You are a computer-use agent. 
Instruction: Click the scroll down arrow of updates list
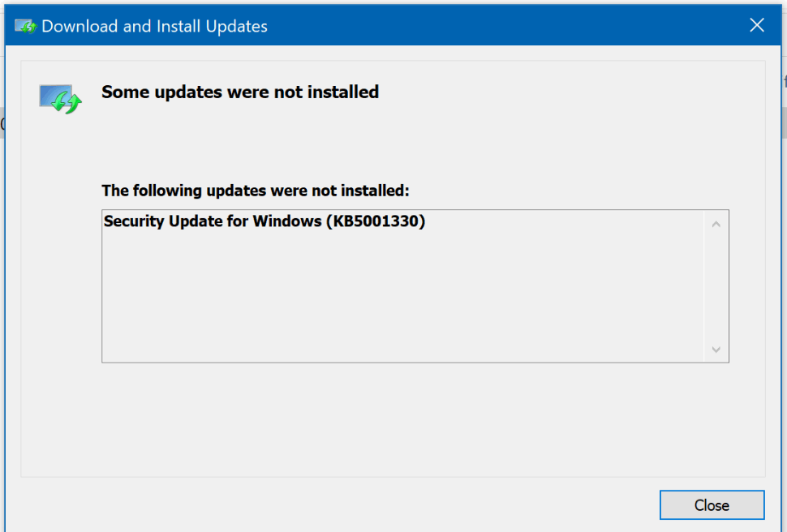(x=716, y=350)
